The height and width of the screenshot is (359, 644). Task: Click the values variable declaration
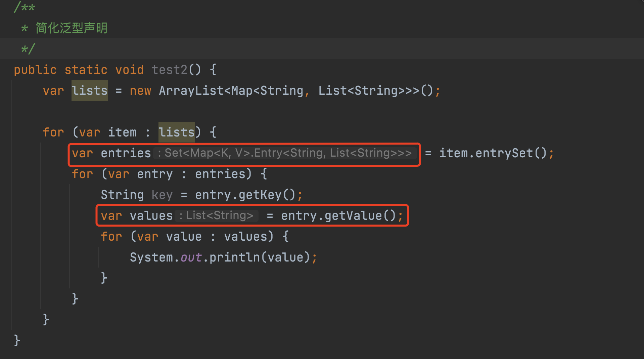tap(151, 216)
